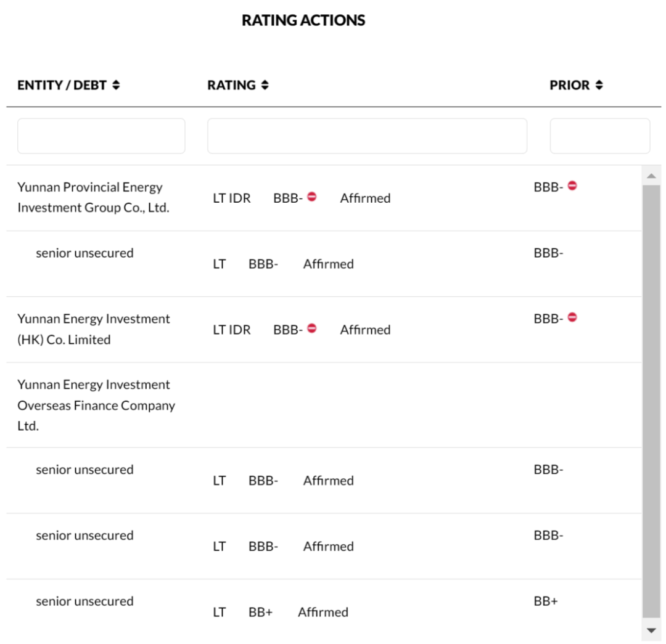Click the RATING column header text

[231, 86]
